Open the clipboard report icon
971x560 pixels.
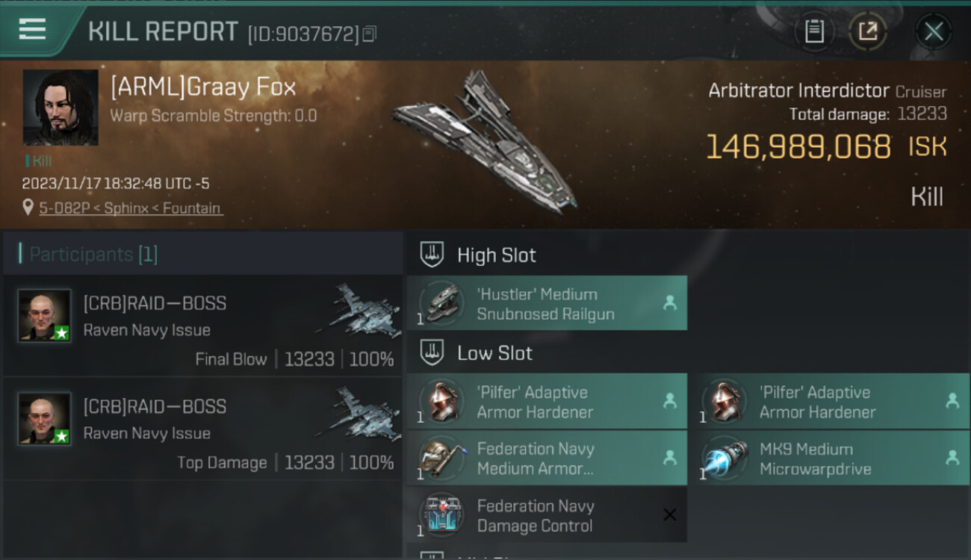pos(814,31)
